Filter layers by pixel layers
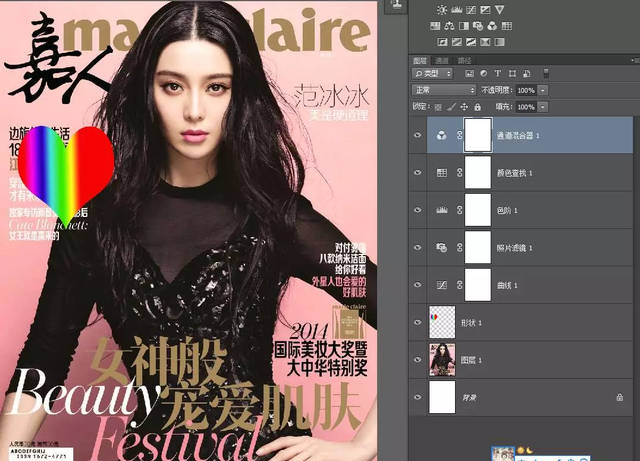640x461 pixels. point(469,73)
